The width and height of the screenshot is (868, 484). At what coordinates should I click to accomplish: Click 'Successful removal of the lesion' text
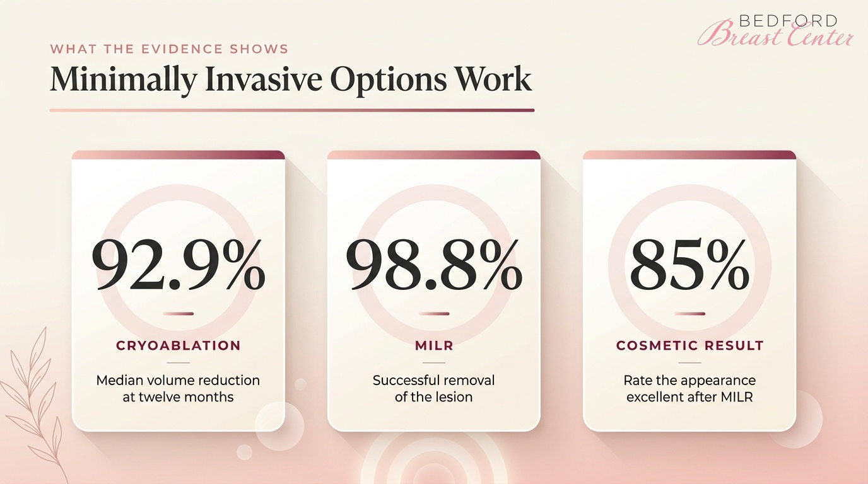point(434,388)
